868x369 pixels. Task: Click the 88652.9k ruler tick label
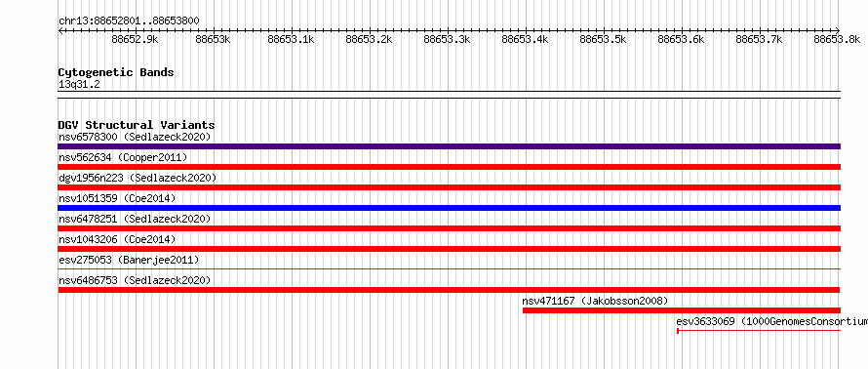[135, 39]
